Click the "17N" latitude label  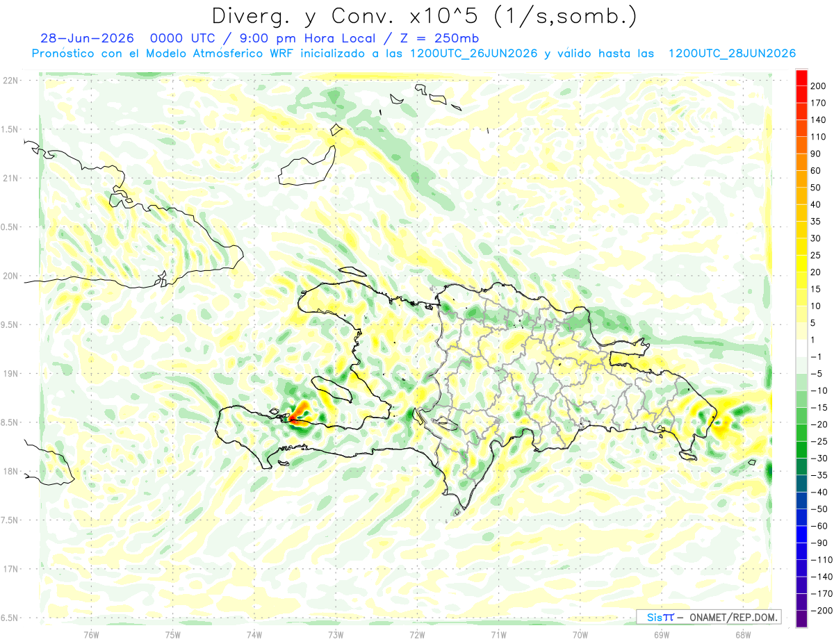click(10, 569)
